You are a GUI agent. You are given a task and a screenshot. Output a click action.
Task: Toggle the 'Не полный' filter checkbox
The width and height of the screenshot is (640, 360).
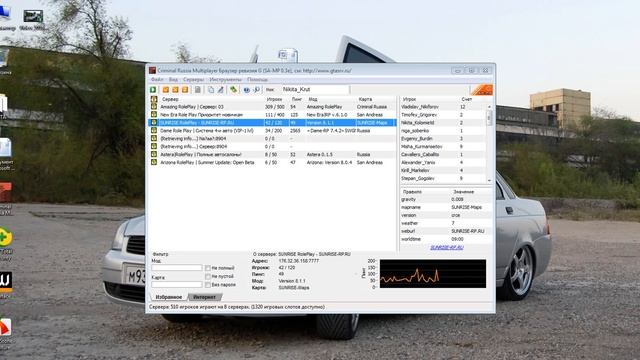pos(208,268)
